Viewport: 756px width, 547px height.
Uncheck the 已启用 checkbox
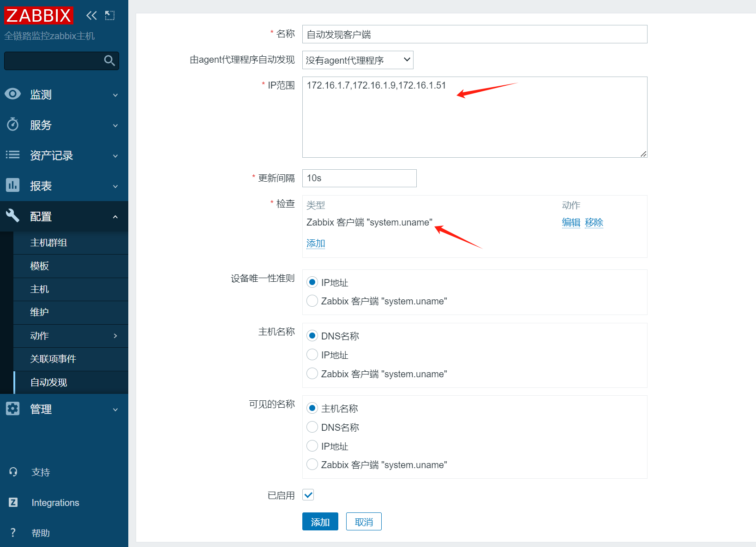pyautogui.click(x=308, y=495)
